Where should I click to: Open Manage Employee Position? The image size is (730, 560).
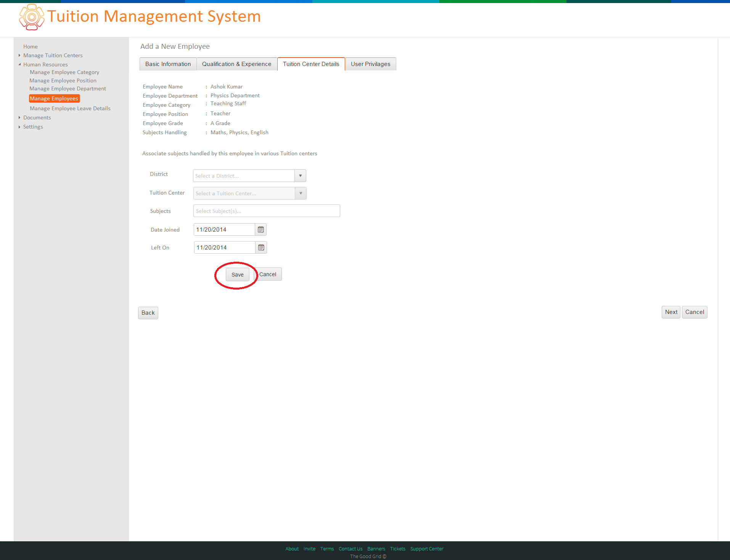point(63,80)
